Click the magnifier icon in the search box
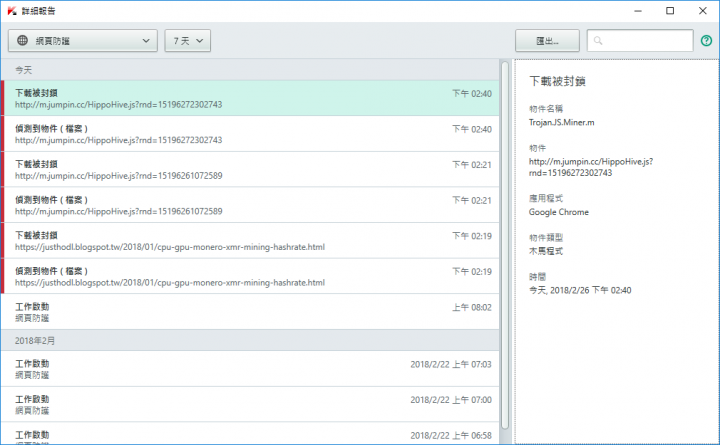The image size is (720, 445). pyautogui.click(x=598, y=41)
